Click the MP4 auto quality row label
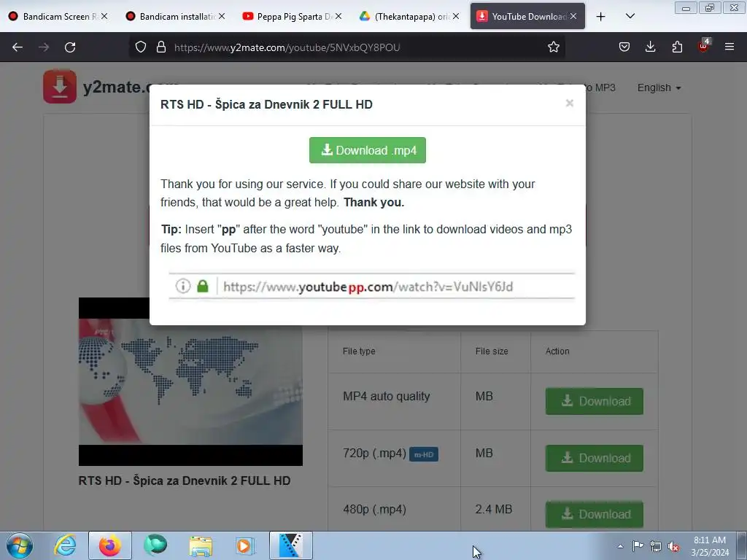Screen dimensions: 747x560 click(387, 396)
